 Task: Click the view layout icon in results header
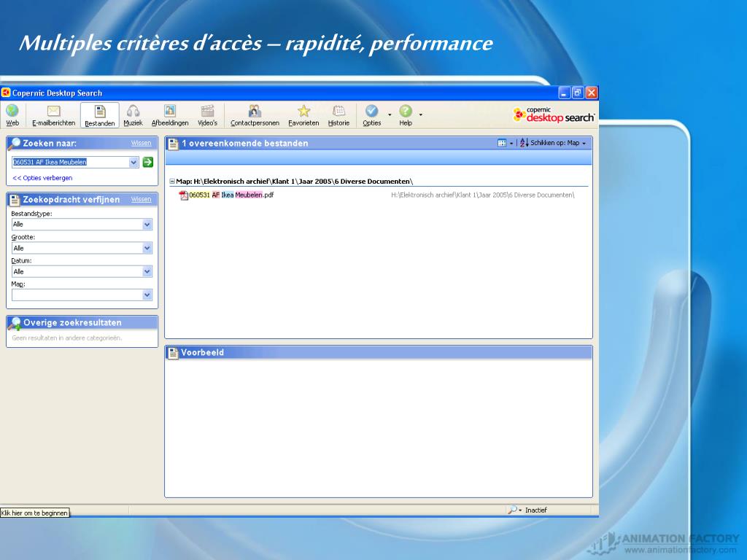tap(502, 143)
